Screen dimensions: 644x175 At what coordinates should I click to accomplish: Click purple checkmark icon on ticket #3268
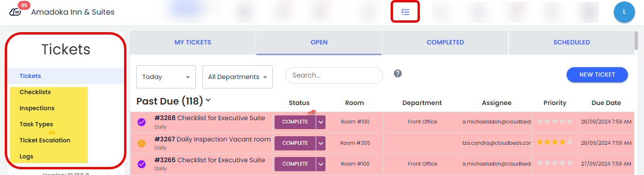coord(142,122)
